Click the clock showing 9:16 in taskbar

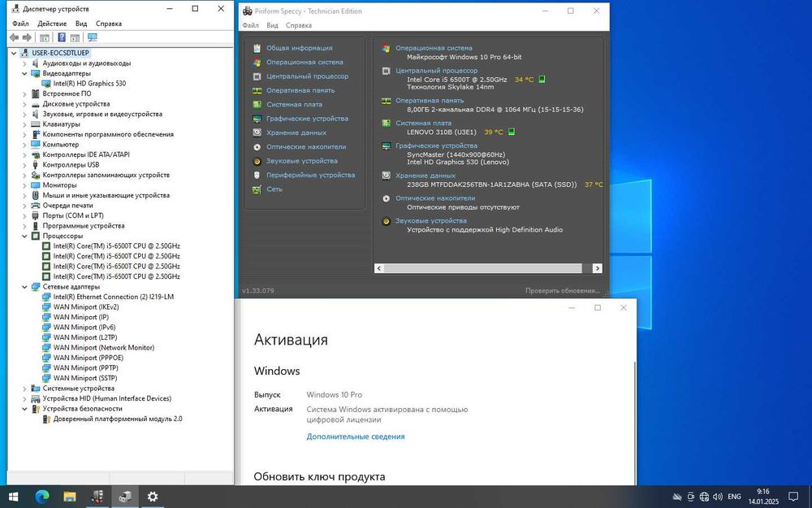tap(762, 497)
